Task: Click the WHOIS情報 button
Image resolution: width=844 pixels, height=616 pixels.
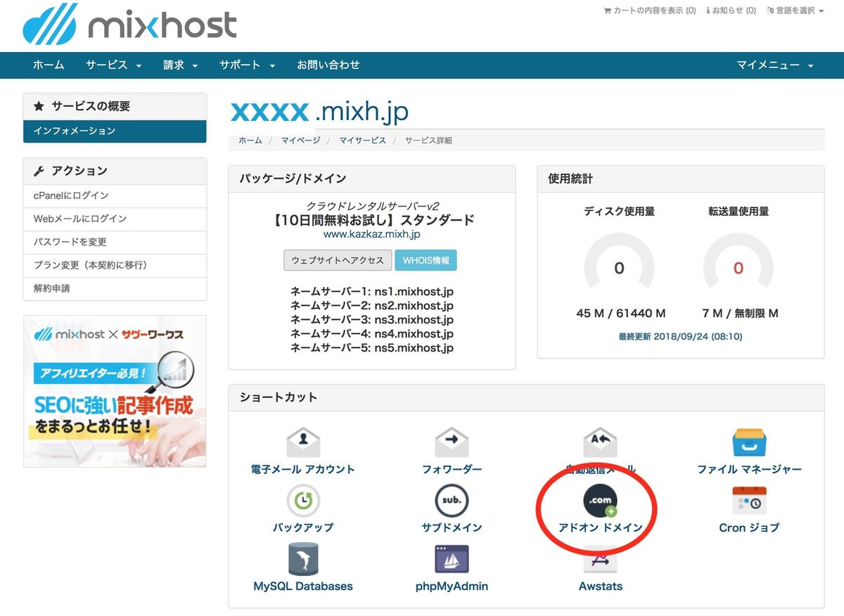Action: click(426, 260)
